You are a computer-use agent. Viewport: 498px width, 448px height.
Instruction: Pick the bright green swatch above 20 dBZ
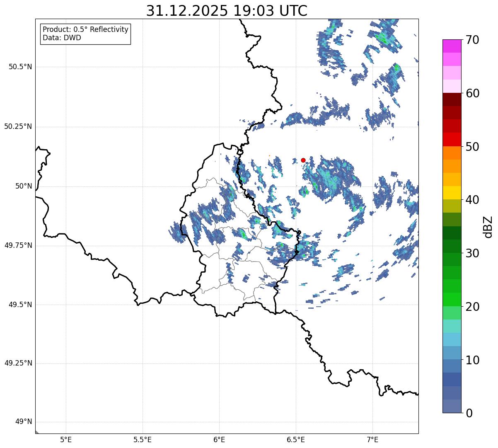point(452,299)
